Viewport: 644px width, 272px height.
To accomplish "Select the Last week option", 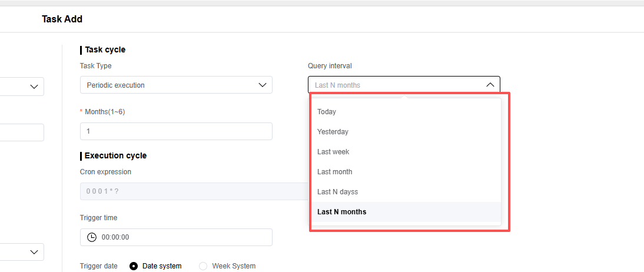I will tap(333, 152).
